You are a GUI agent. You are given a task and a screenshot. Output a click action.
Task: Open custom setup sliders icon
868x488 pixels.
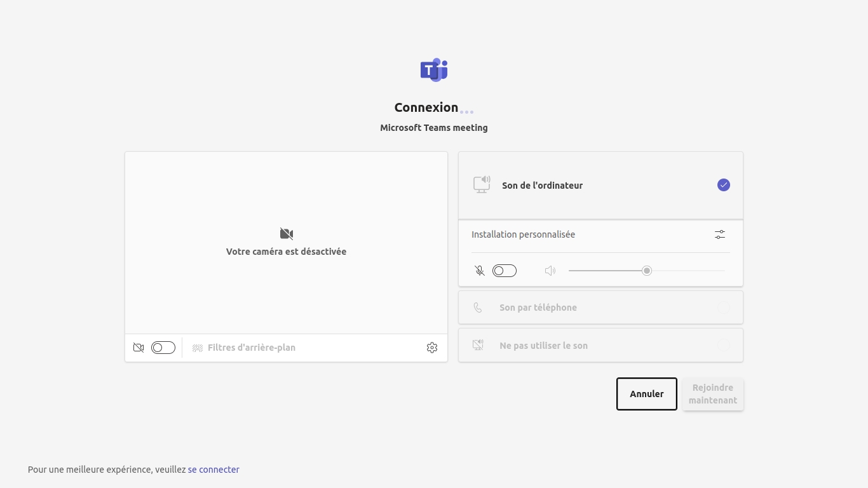coord(720,234)
